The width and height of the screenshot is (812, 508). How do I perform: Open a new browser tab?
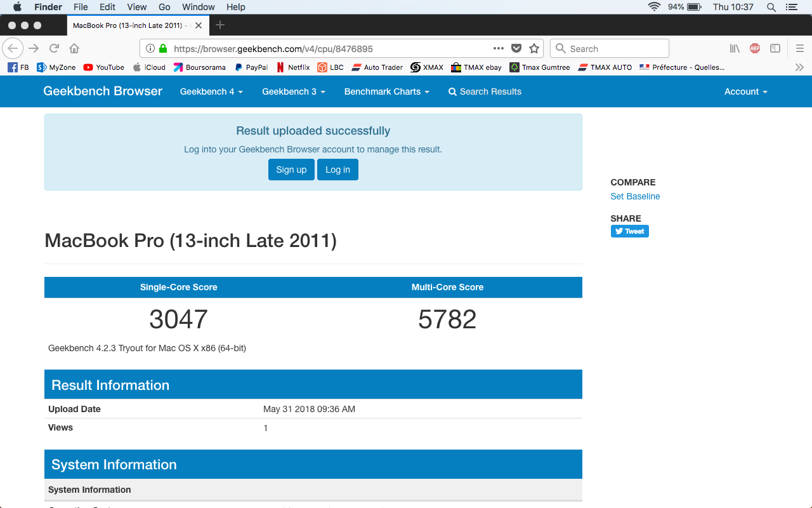(220, 25)
